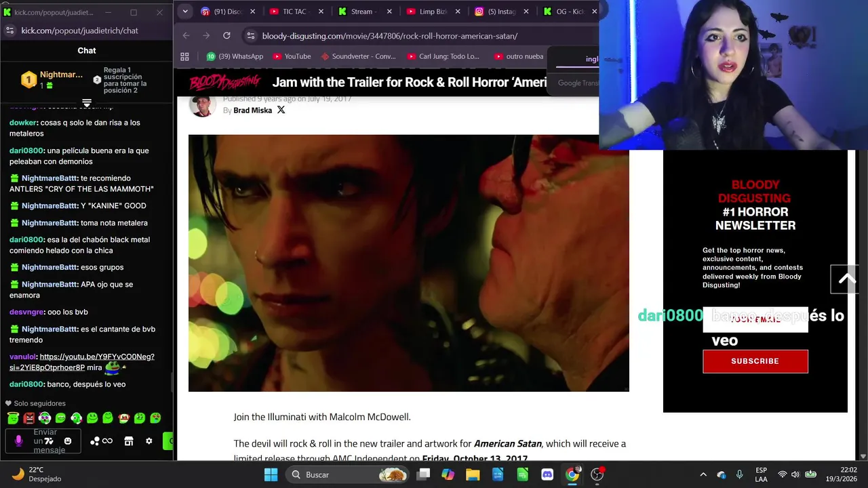Go back in Chrome history
Screen dimensions: 868x488
click(x=186, y=36)
